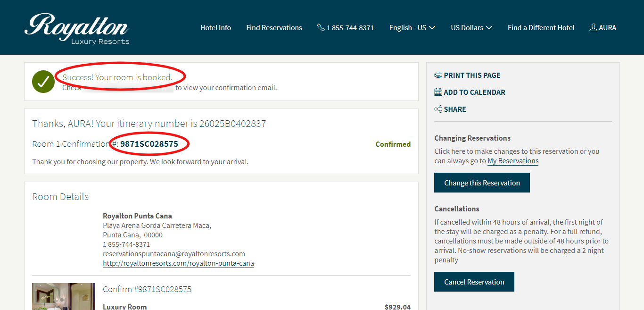Open the US Dollars currency dropdown

click(471, 27)
